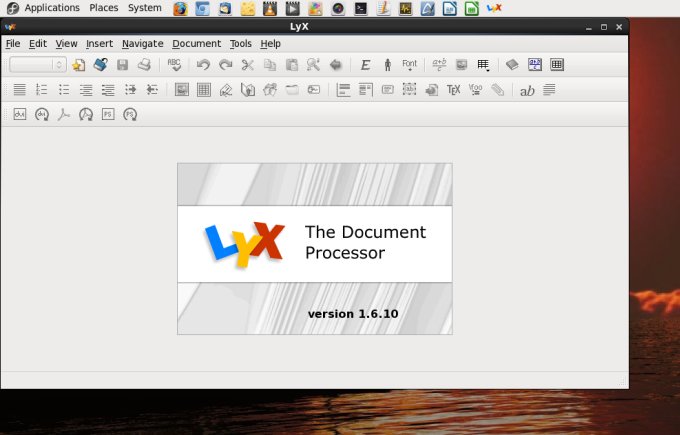Viewport: 680px width, 435px height.
Task: Open the Applications menu in top panel
Action: click(51, 8)
